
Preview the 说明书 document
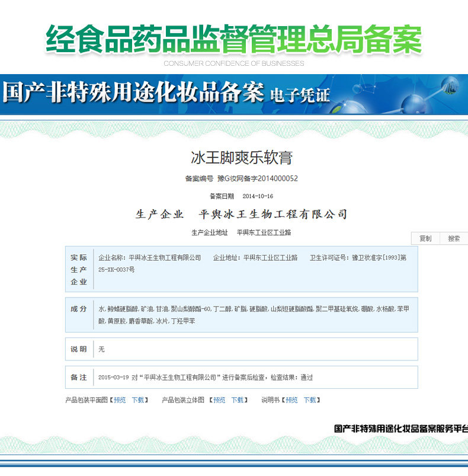(x=291, y=400)
